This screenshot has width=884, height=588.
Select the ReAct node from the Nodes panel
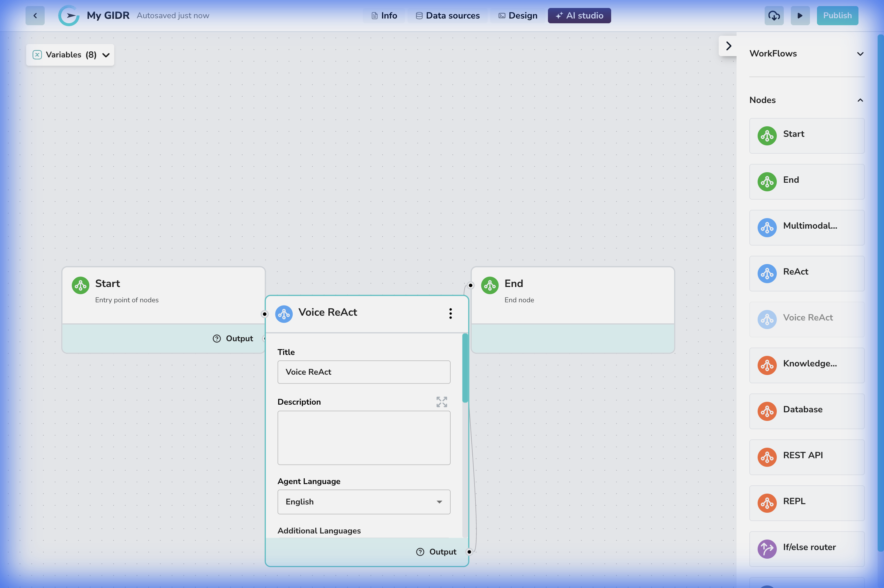[x=807, y=273]
